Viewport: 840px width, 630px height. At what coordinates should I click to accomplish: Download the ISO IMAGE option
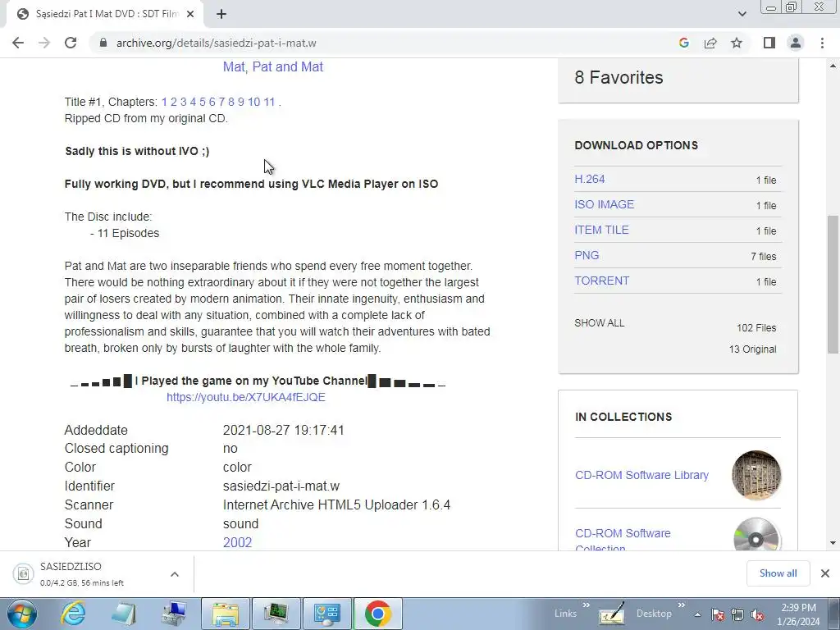tap(605, 204)
